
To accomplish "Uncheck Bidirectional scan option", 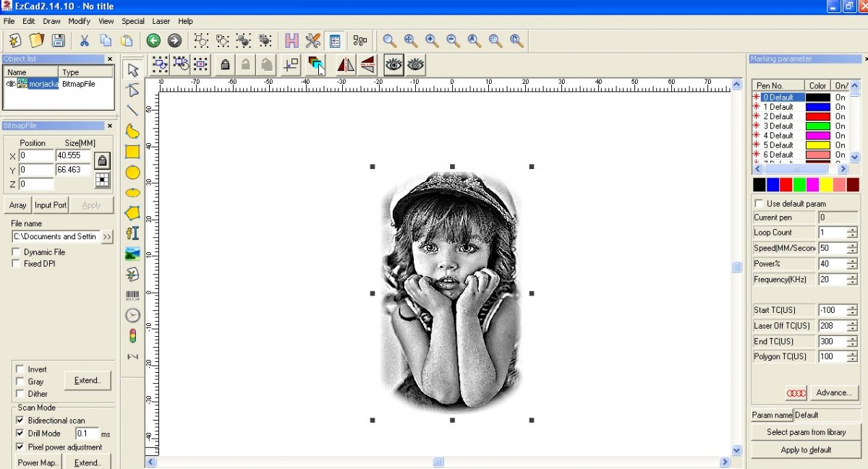I will [20, 421].
